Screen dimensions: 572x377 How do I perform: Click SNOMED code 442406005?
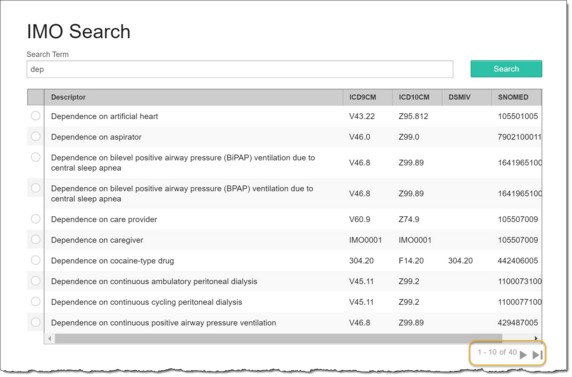518,261
